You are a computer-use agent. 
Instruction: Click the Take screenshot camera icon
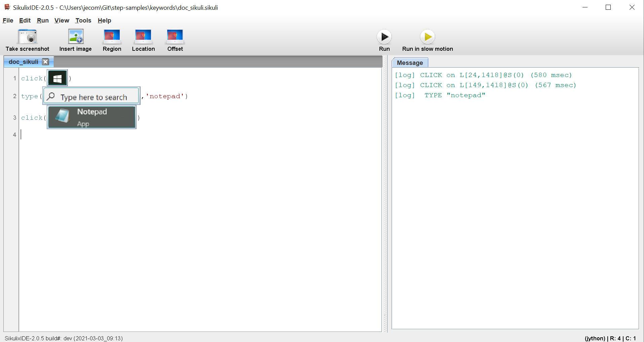(27, 36)
